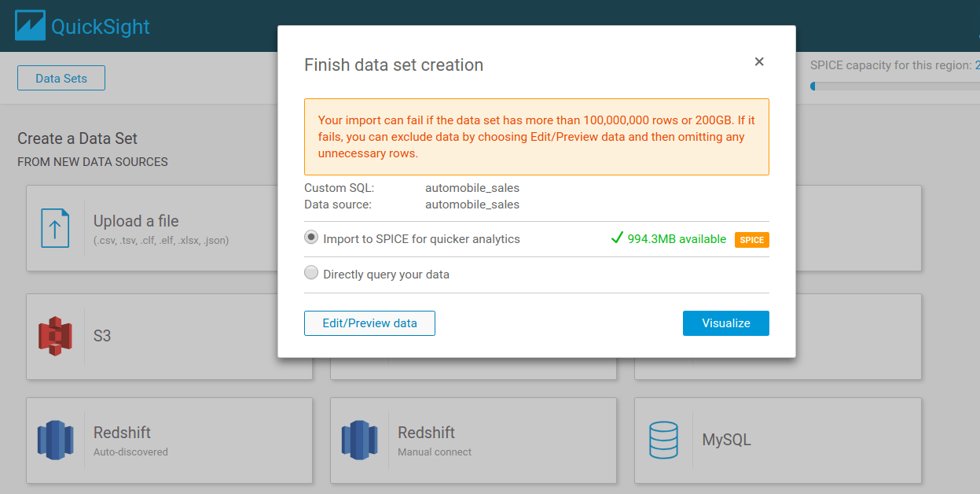The width and height of the screenshot is (980, 494).
Task: Click the S3 data source icon
Action: (x=55, y=337)
